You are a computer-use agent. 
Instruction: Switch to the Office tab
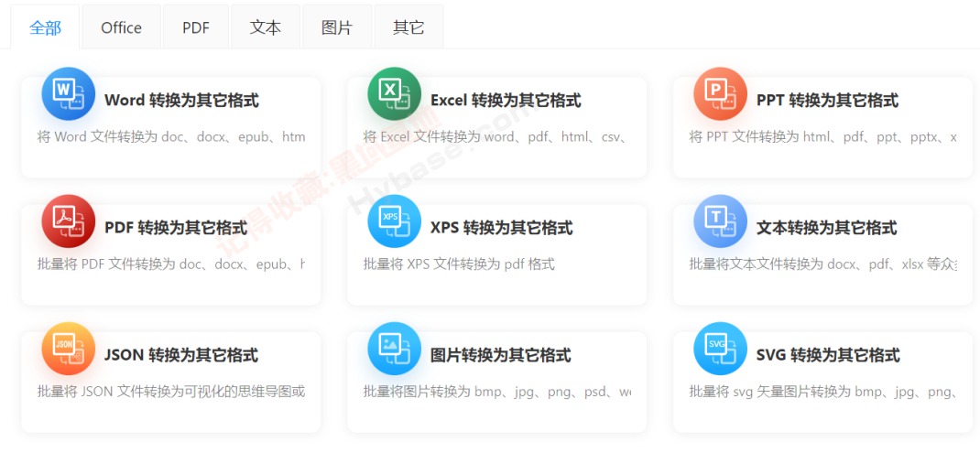(x=121, y=27)
